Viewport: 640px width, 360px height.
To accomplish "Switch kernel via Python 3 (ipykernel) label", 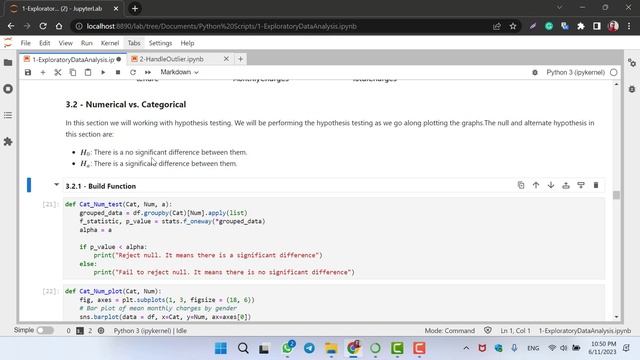I will click(576, 72).
